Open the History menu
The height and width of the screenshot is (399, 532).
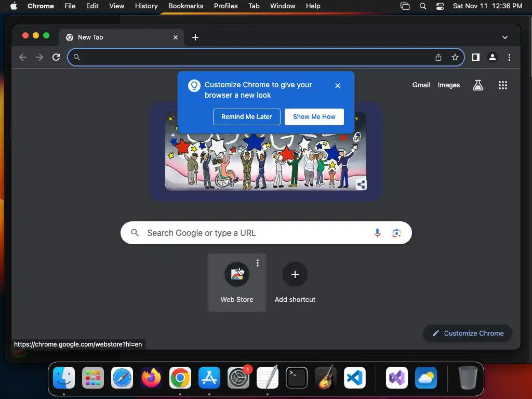pos(146,6)
